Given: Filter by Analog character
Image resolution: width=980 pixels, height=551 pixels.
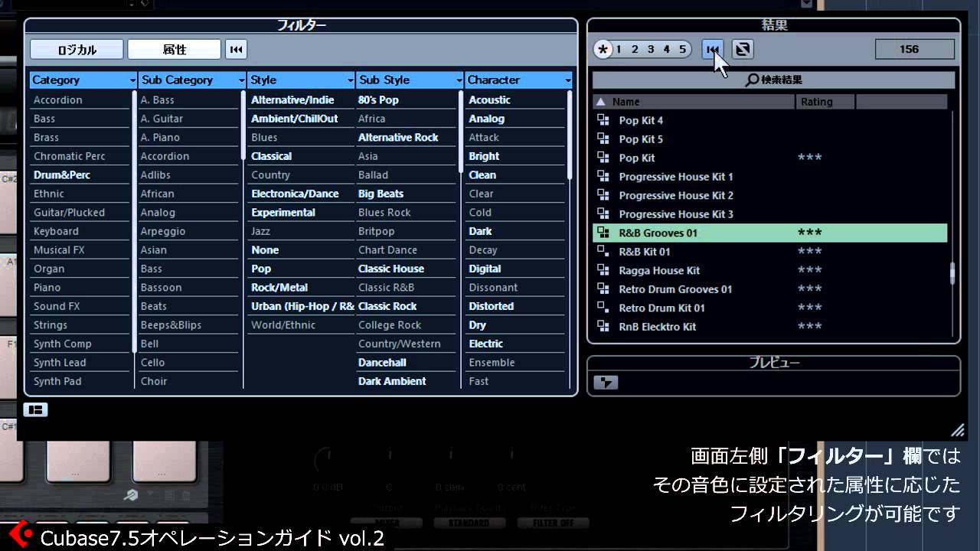Looking at the screenshot, I should (x=486, y=119).
